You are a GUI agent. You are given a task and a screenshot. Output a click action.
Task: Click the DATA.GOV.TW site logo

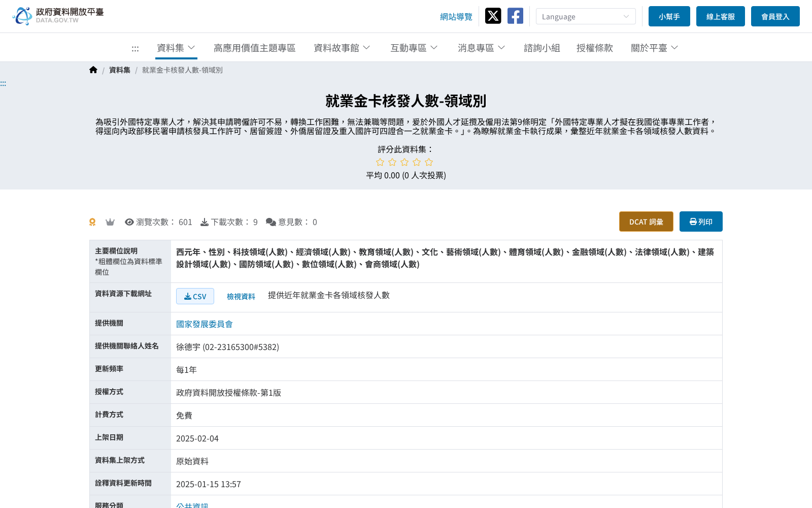pos(58,16)
